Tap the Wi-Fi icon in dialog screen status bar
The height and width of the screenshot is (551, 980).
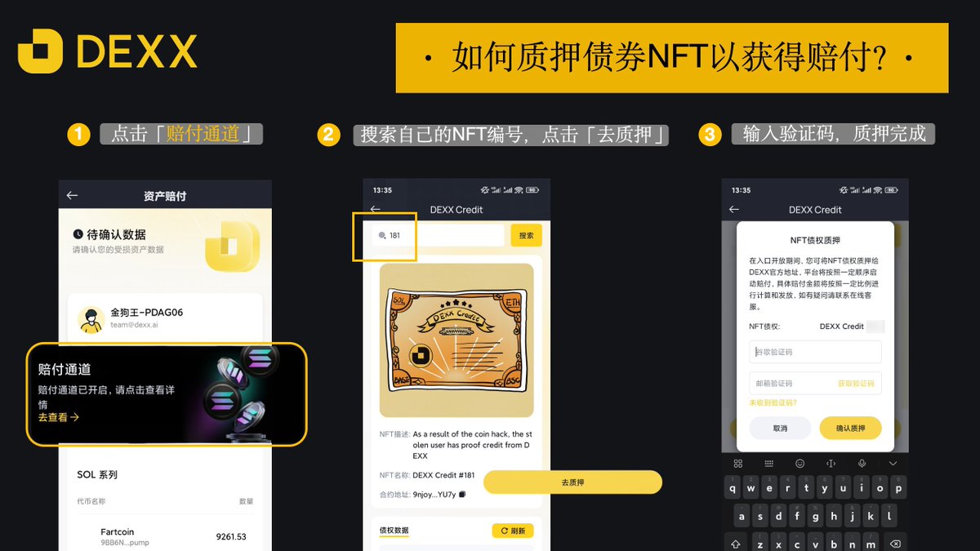[x=877, y=190]
